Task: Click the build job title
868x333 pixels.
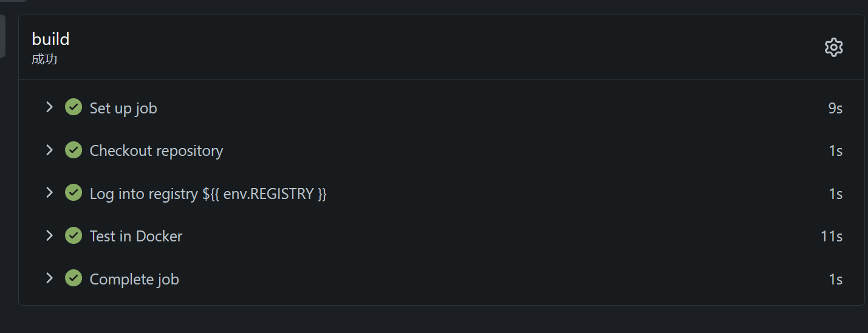Action: pos(50,39)
